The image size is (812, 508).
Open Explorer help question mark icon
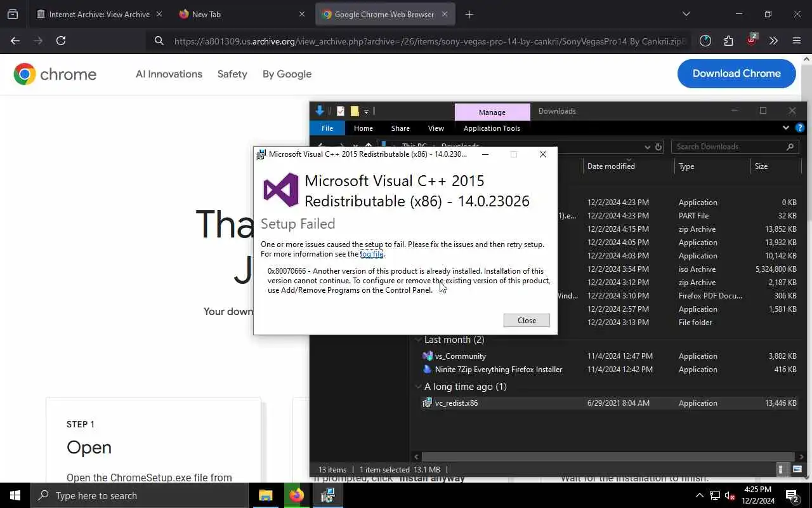(x=800, y=128)
